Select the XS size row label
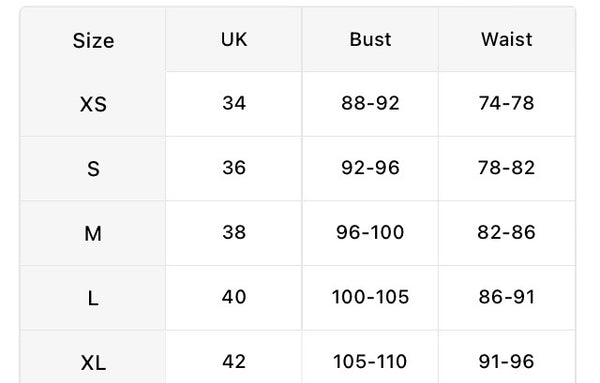Screen dimensions: 600x383 [x=93, y=104]
